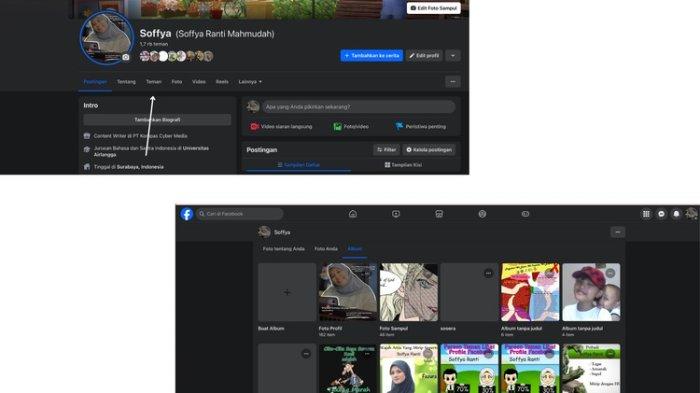Open rock frog green album thumbnail

[591, 368]
